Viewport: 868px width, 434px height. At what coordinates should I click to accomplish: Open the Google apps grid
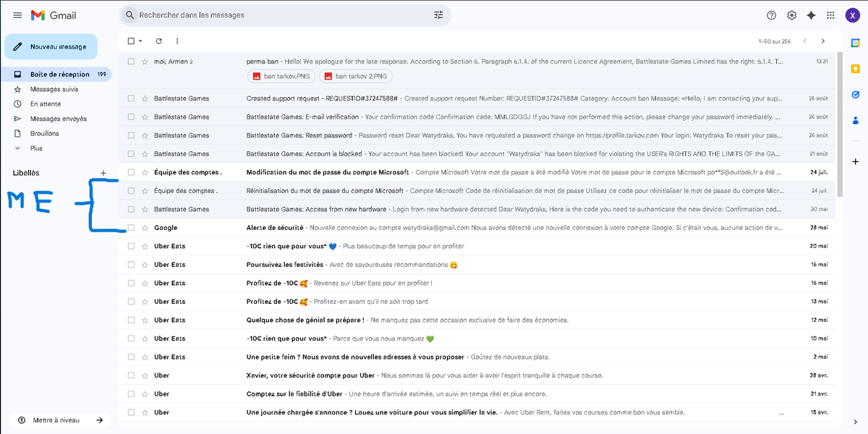[x=831, y=15]
